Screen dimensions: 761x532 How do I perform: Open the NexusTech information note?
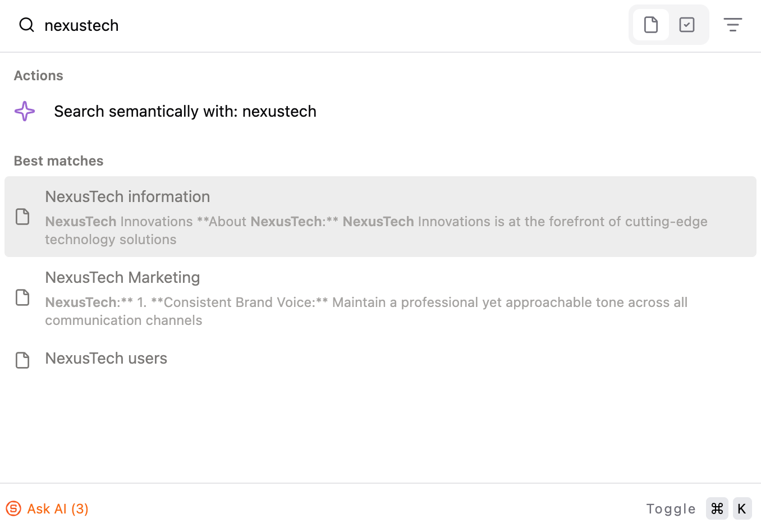click(380, 217)
